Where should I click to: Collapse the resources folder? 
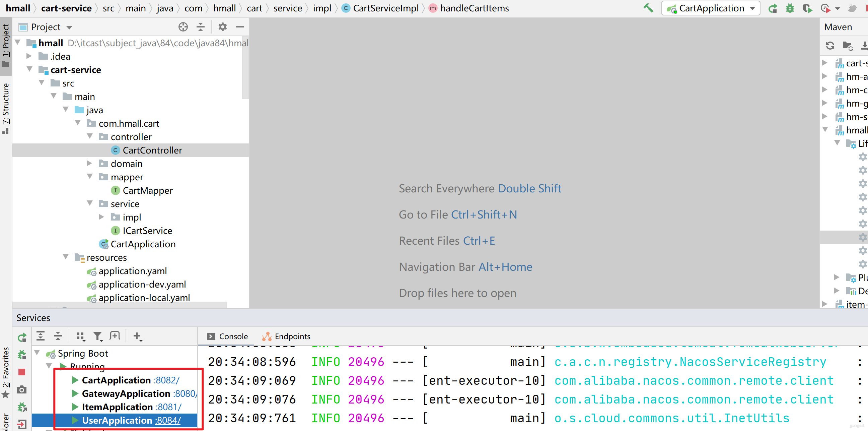click(x=66, y=257)
